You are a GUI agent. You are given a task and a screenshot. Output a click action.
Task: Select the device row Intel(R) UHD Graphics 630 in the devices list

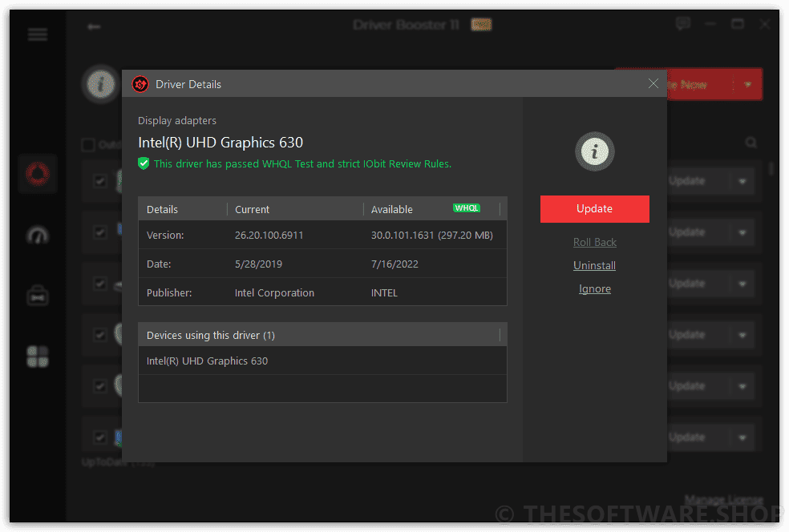click(x=322, y=361)
